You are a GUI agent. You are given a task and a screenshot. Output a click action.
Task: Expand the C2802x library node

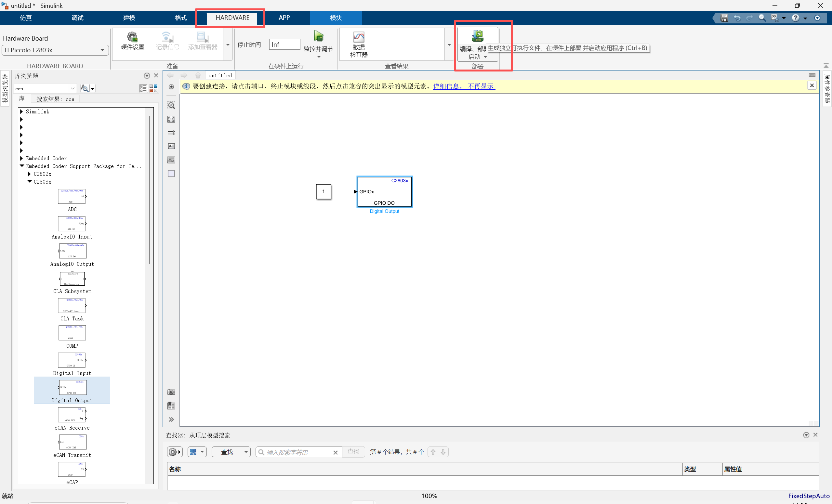[x=29, y=174]
